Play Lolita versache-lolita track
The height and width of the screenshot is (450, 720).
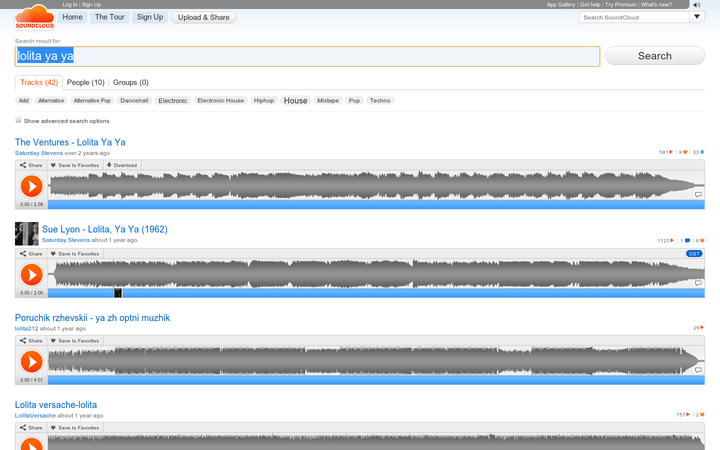(x=31, y=444)
